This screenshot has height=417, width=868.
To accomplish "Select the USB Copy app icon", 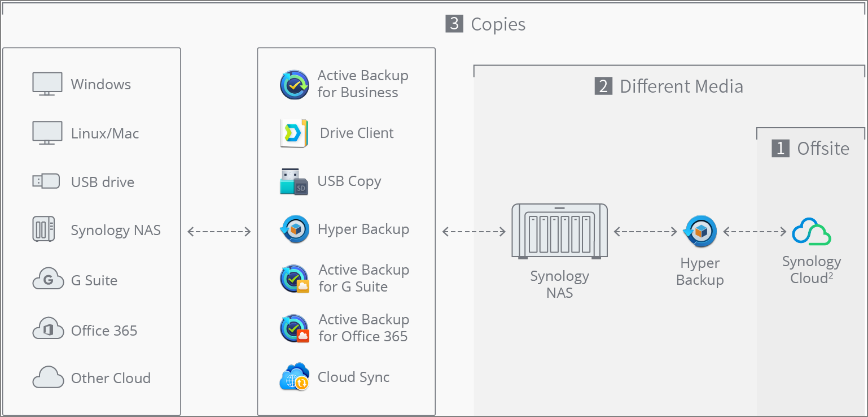I will coord(294,181).
